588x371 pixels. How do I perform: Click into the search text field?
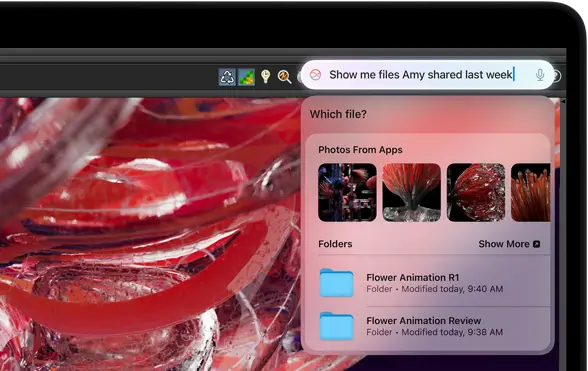click(428, 75)
